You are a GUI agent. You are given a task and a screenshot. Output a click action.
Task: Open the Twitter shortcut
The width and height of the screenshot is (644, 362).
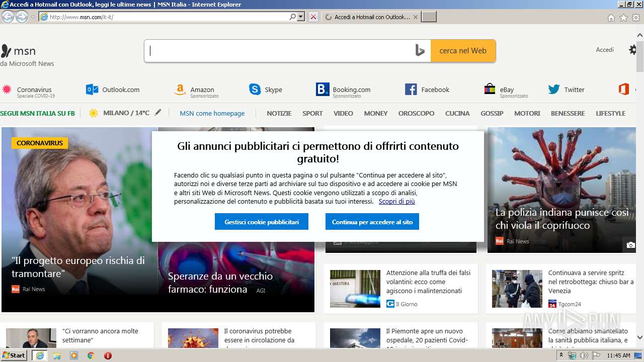point(566,89)
